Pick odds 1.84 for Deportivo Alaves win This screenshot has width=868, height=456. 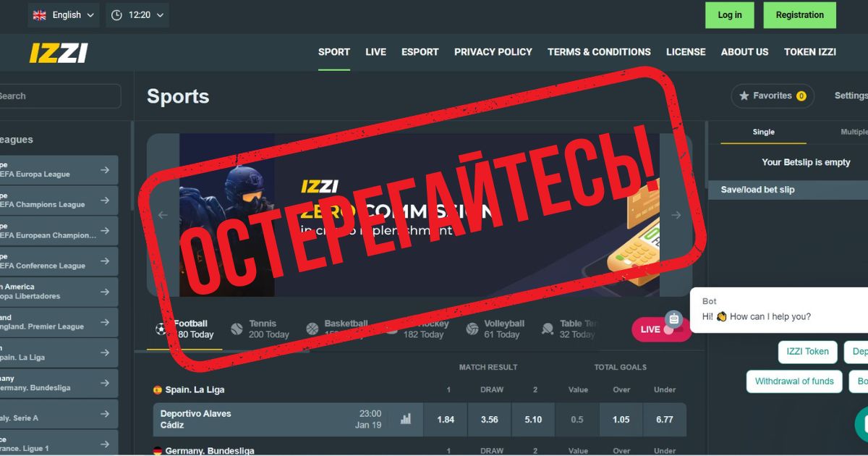[x=446, y=420]
